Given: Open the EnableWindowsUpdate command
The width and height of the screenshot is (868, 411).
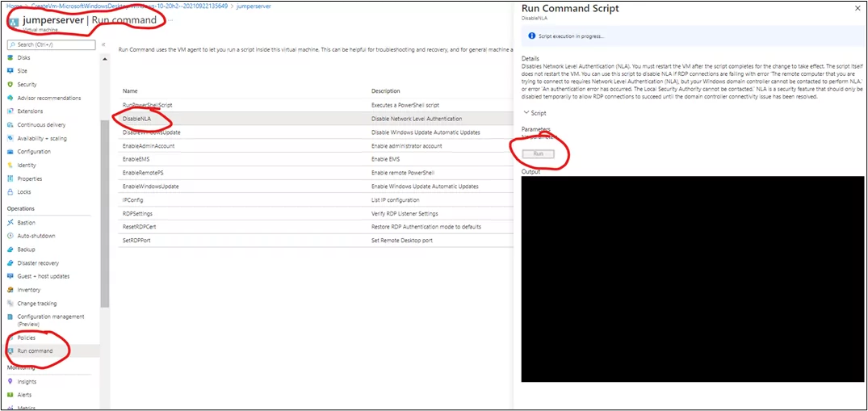Looking at the screenshot, I should pos(150,186).
